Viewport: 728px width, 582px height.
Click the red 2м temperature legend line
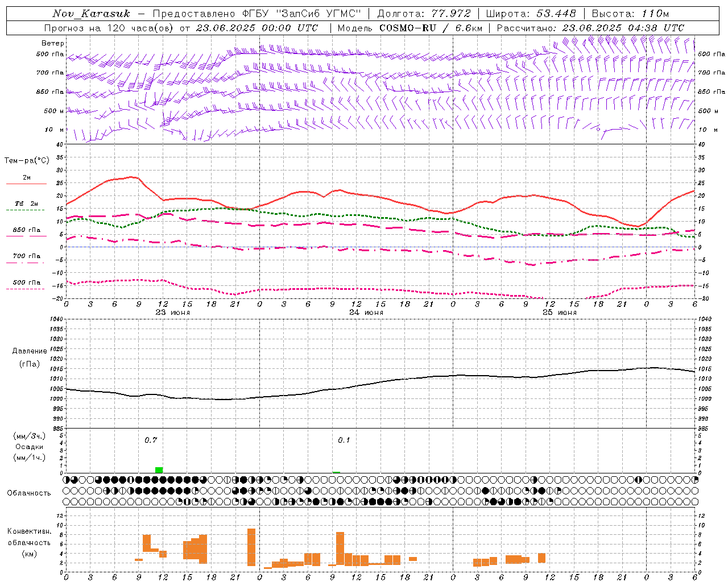(26, 184)
